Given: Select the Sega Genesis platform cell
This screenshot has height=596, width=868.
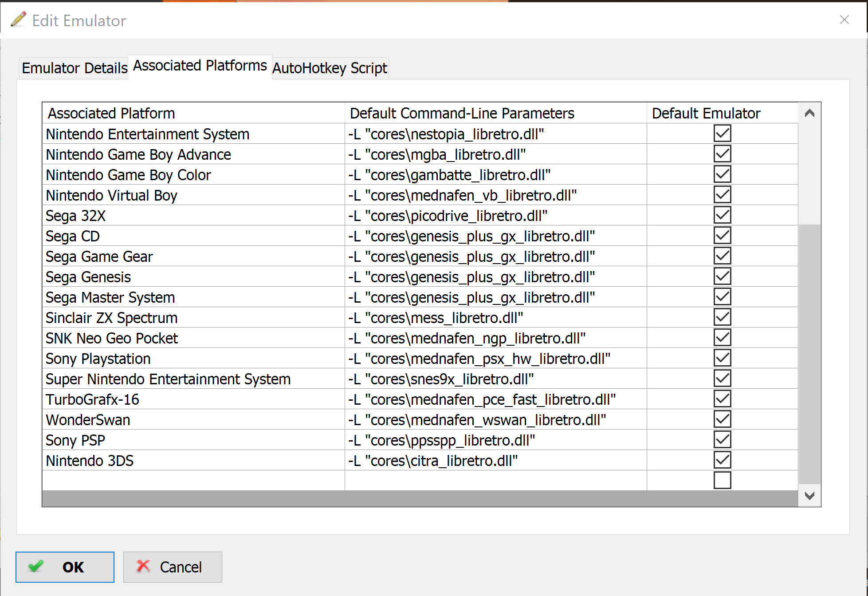Looking at the screenshot, I should click(x=193, y=276).
